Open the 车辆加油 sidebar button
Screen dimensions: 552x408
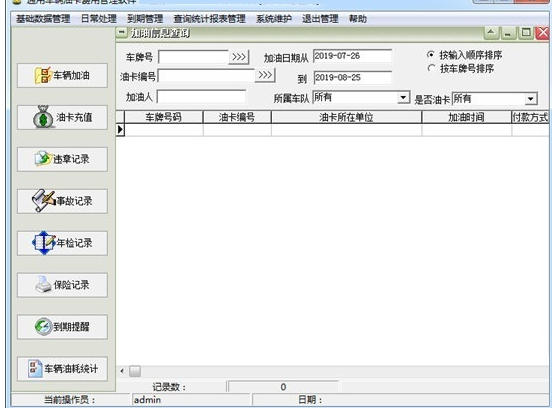[62, 75]
